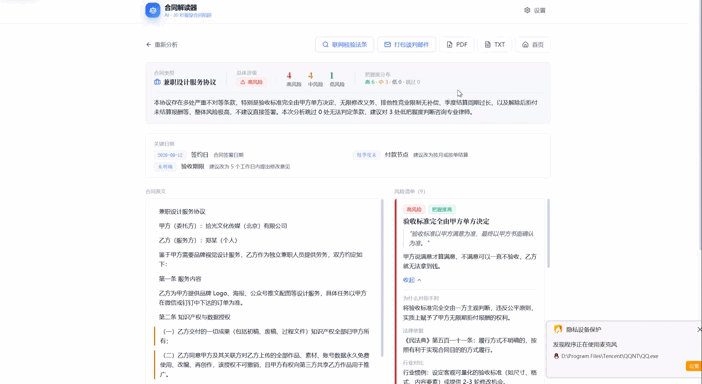Viewport: 702px width, 384px height.
Task: Click the red 高风险 tag on risk card
Action: (414, 209)
